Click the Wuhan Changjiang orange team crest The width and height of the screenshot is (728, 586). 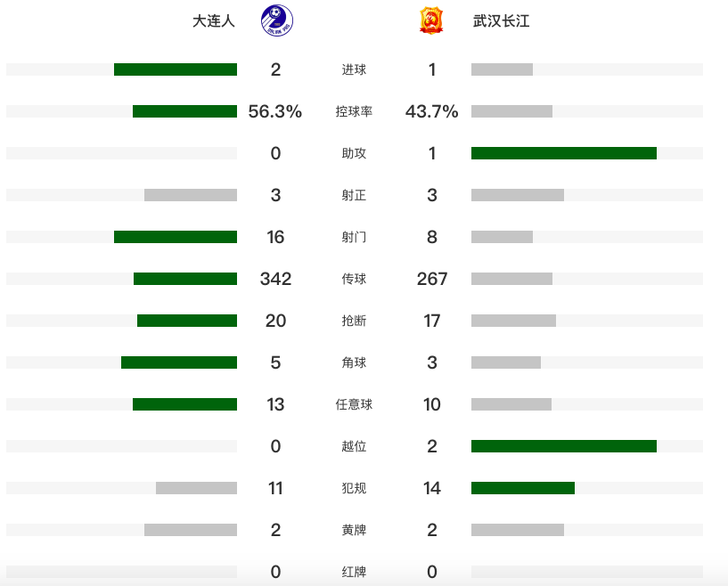pos(431,20)
